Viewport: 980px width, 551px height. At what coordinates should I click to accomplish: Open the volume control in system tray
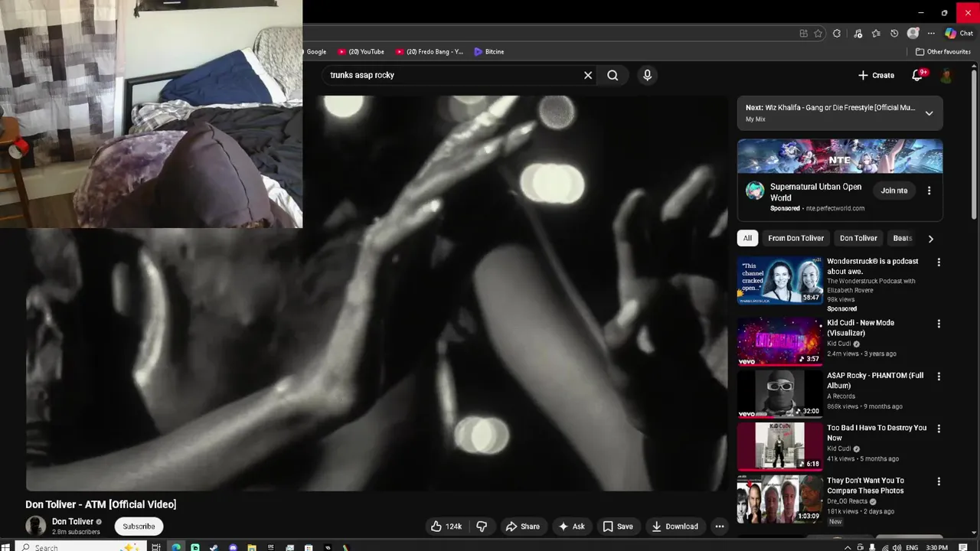pyautogui.click(x=897, y=547)
